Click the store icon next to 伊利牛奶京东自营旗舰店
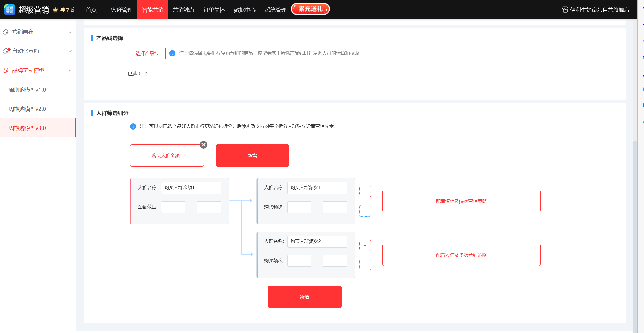Image resolution: width=644 pixels, height=333 pixels. pos(565,10)
